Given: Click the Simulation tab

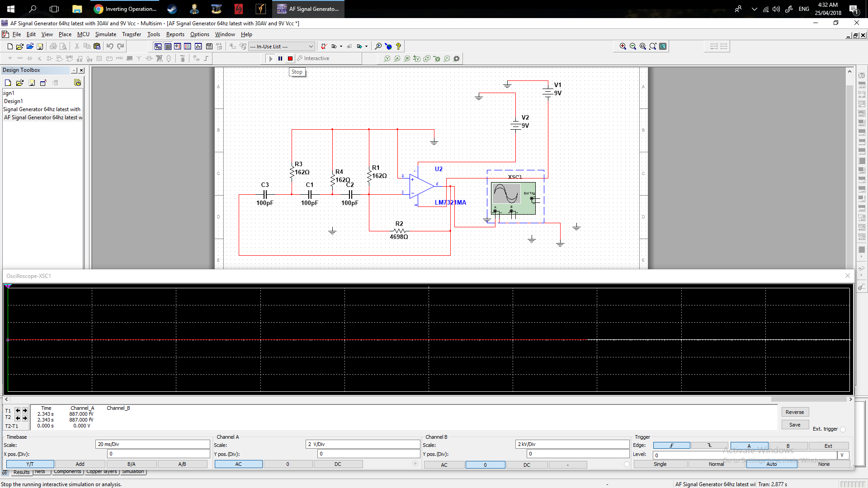Looking at the screenshot, I should [x=132, y=471].
